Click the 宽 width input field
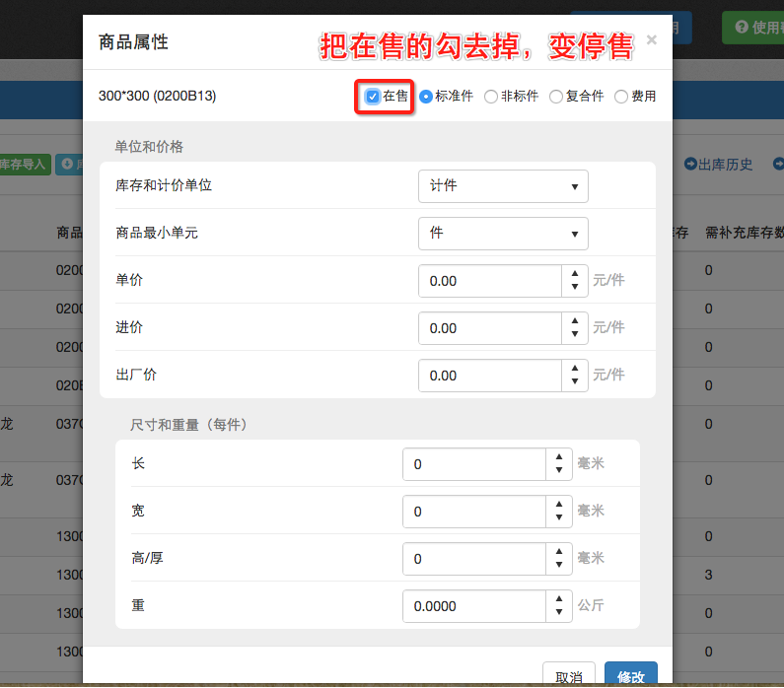 pos(474,512)
